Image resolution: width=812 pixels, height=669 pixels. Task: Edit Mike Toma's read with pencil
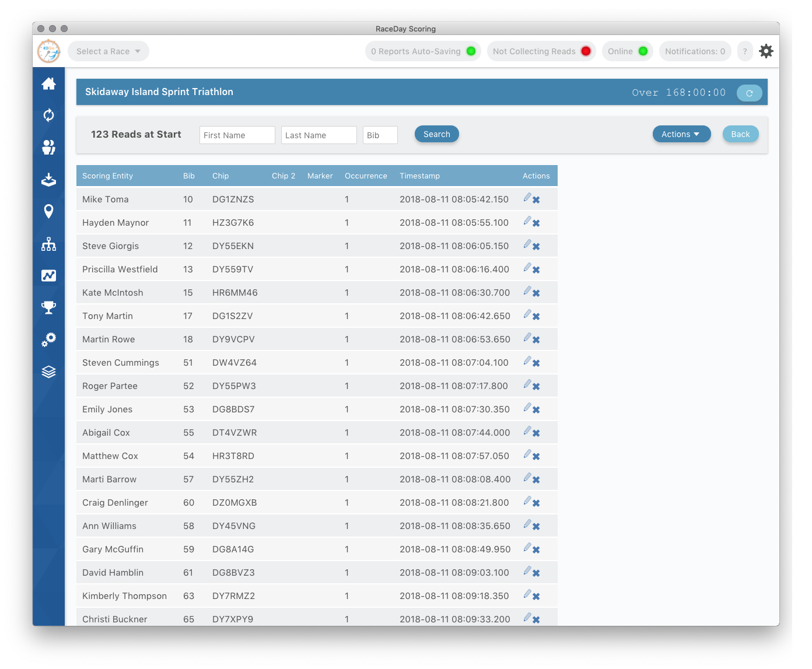(x=527, y=197)
